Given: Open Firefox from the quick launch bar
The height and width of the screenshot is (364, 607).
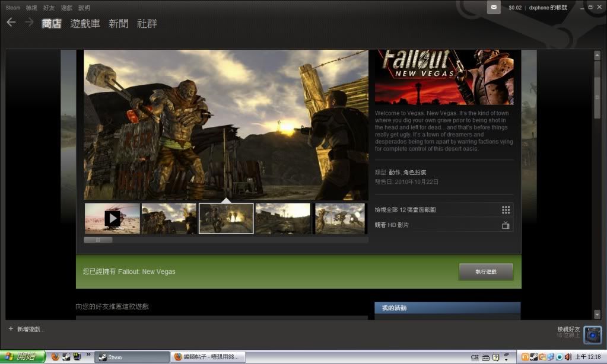Looking at the screenshot, I should point(55,357).
